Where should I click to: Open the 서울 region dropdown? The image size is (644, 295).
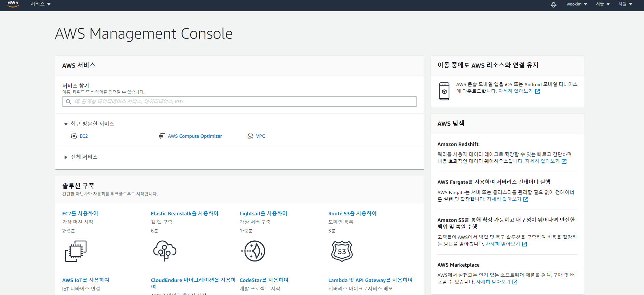coord(603,4)
